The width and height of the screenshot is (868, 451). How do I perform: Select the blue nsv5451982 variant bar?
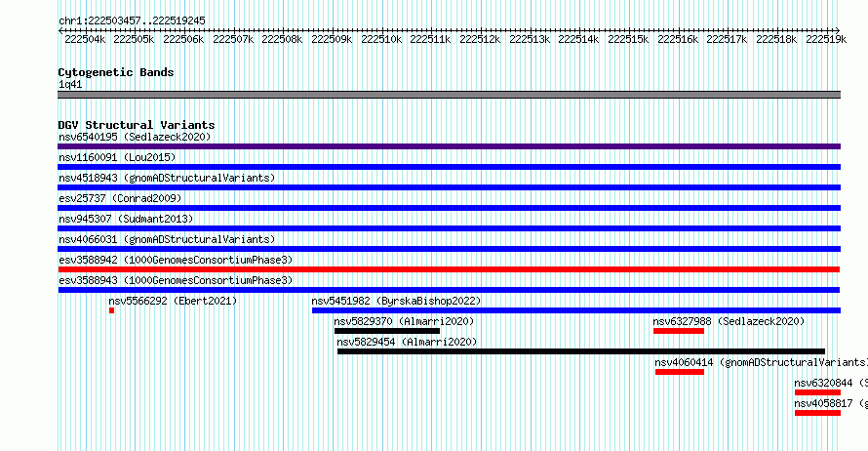[576, 310]
